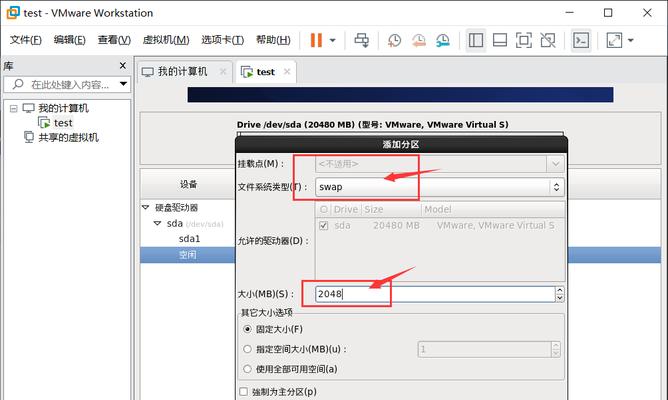Open the 查看(V) menu
This screenshot has width=668, height=400.
click(x=114, y=40)
